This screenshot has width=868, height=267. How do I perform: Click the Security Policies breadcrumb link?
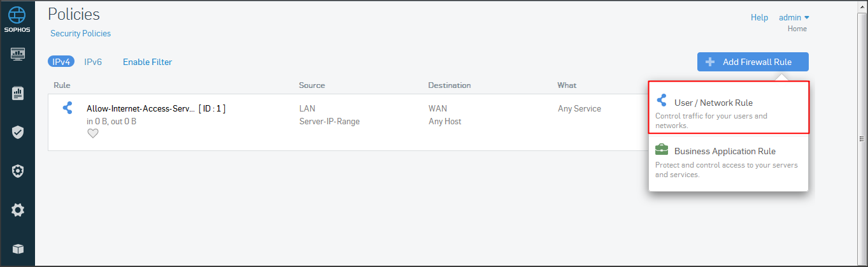click(x=80, y=33)
